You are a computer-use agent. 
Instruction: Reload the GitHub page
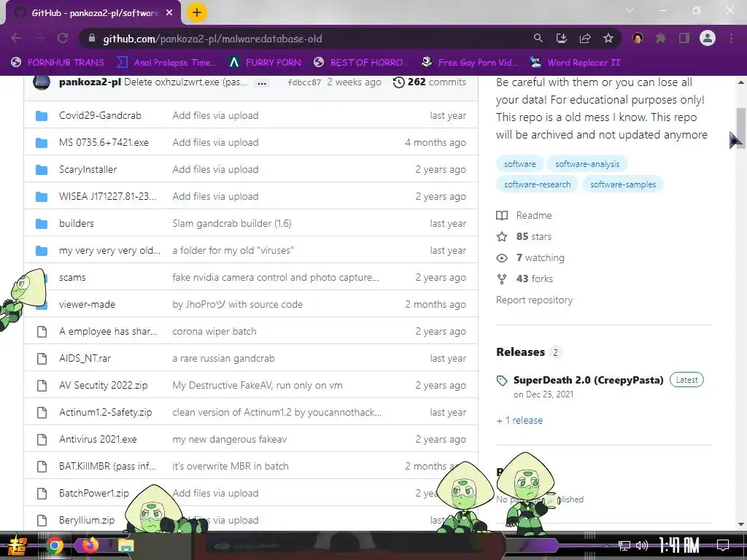click(x=63, y=38)
